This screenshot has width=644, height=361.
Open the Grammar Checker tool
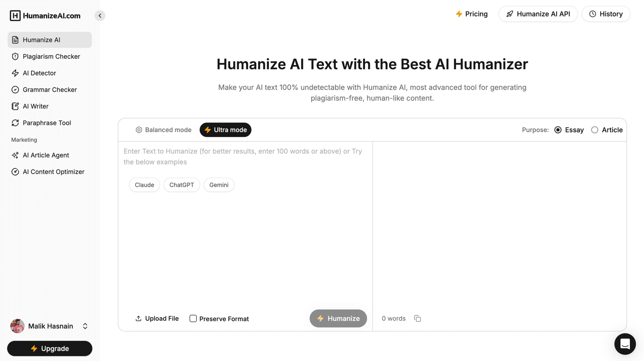click(50, 89)
